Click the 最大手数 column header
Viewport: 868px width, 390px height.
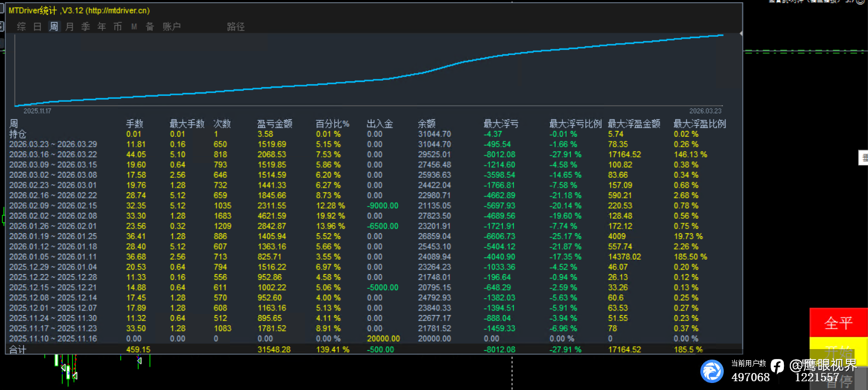pyautogui.click(x=187, y=124)
